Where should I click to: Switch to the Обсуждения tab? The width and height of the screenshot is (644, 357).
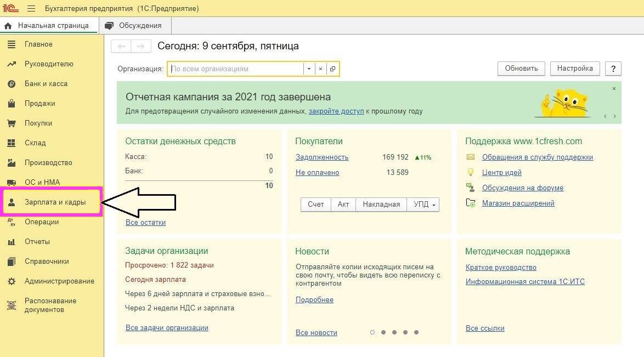tap(135, 25)
